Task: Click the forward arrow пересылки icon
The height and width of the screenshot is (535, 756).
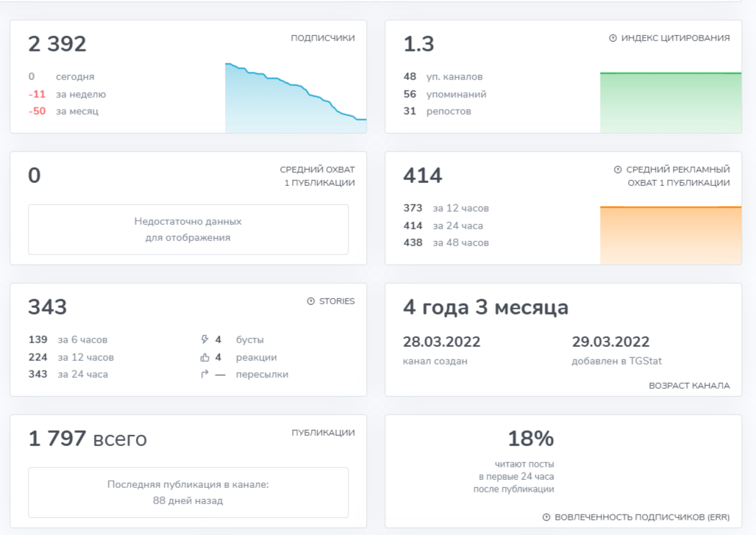Action: click(x=204, y=374)
